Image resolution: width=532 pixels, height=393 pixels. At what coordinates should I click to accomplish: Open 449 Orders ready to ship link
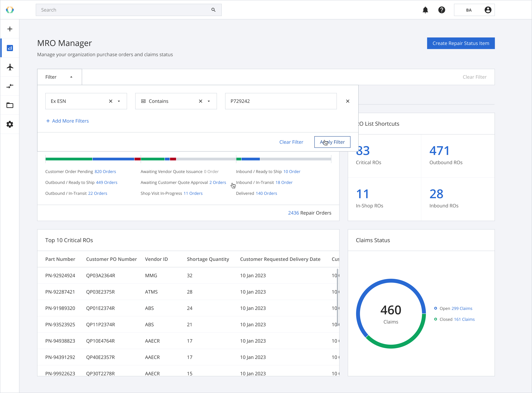tap(107, 183)
